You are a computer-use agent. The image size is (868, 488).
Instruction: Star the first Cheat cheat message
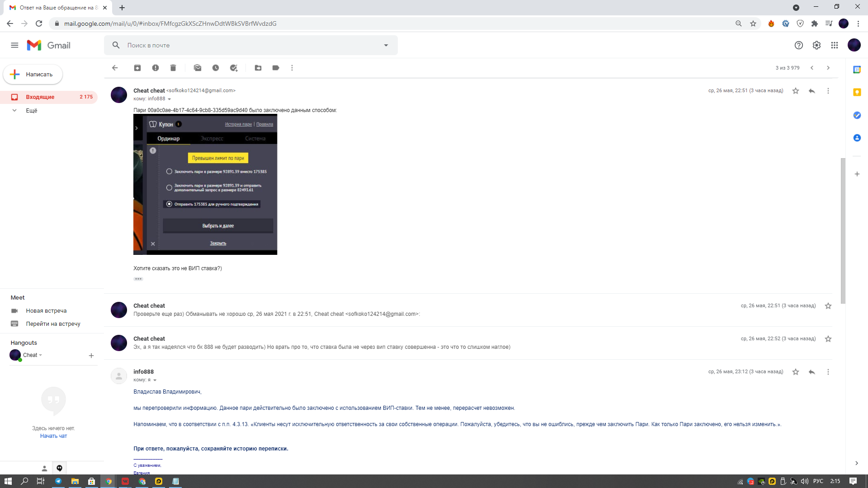(796, 91)
